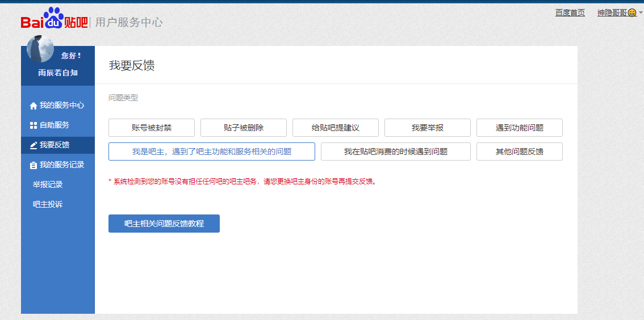This screenshot has width=644, height=320.
Task: Expand the account dropdown arrow at top right
Action: pyautogui.click(x=641, y=12)
